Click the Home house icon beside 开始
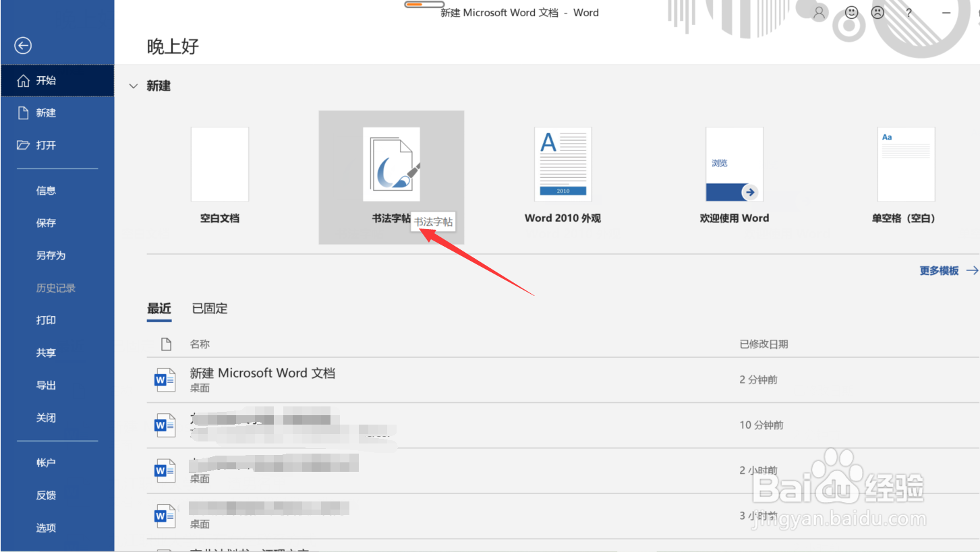 coord(24,81)
